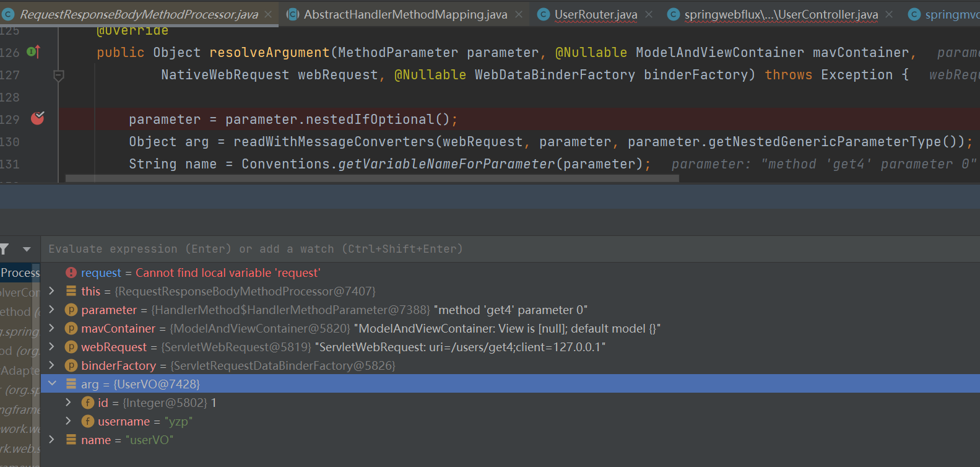The width and height of the screenshot is (980, 467).
Task: Expand the 'id' field node
Action: pyautogui.click(x=69, y=403)
